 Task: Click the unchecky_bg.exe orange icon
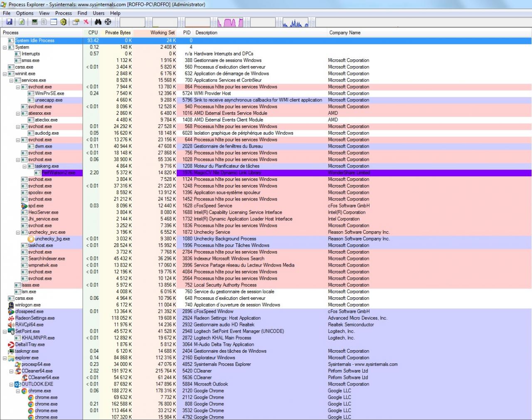[31, 239]
